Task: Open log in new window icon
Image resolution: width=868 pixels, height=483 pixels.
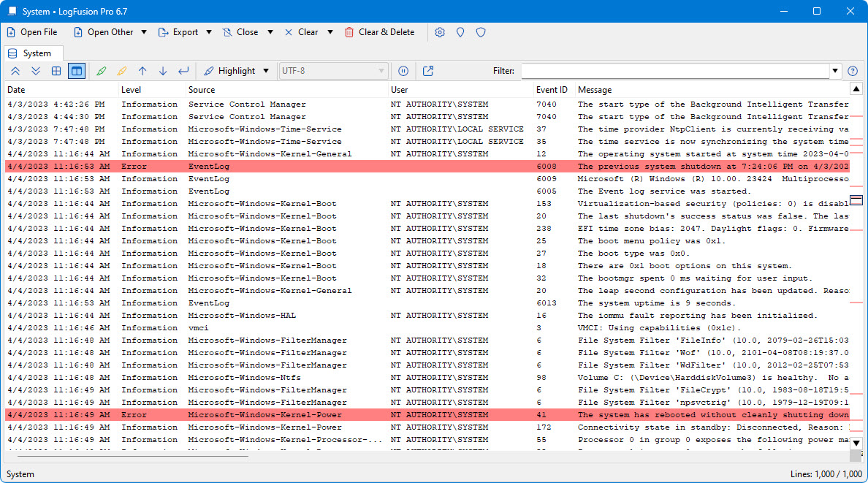Action: pyautogui.click(x=428, y=71)
